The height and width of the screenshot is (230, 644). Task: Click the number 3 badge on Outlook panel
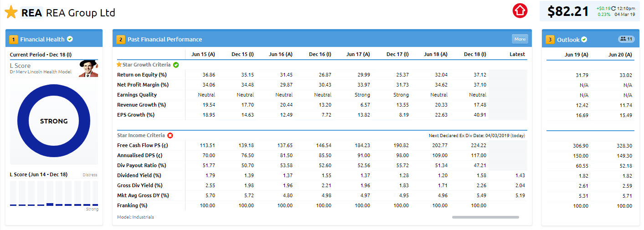(x=550, y=40)
